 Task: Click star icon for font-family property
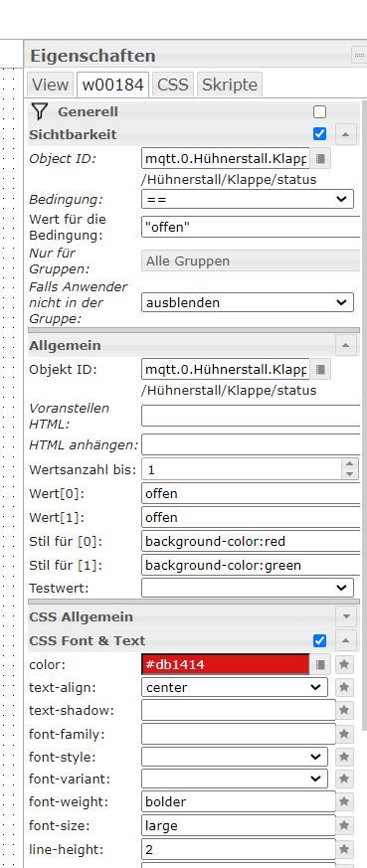point(344,735)
